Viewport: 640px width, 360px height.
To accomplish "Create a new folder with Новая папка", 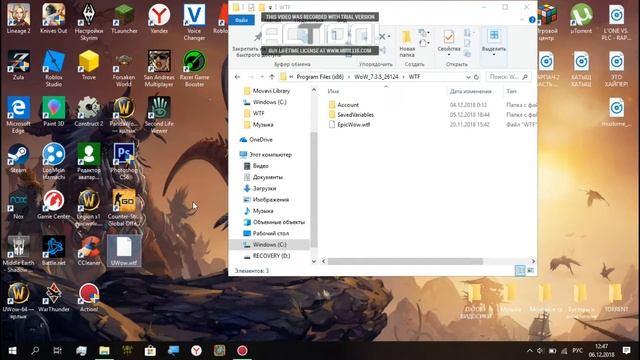I will click(x=407, y=44).
